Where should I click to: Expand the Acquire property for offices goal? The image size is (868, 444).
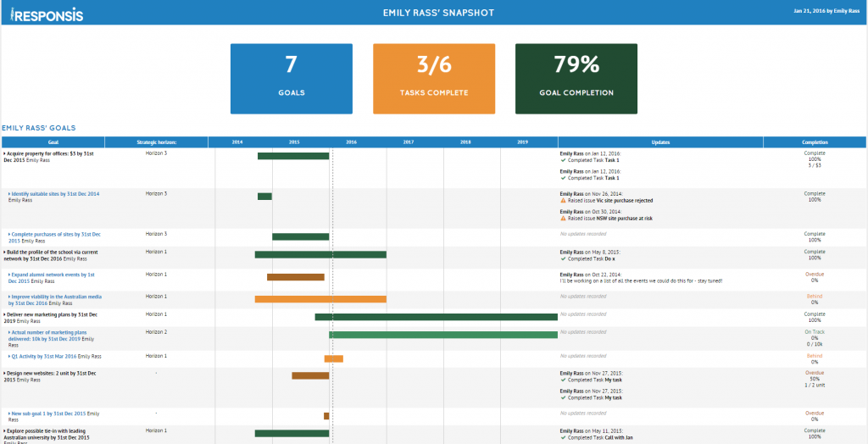(x=4, y=153)
